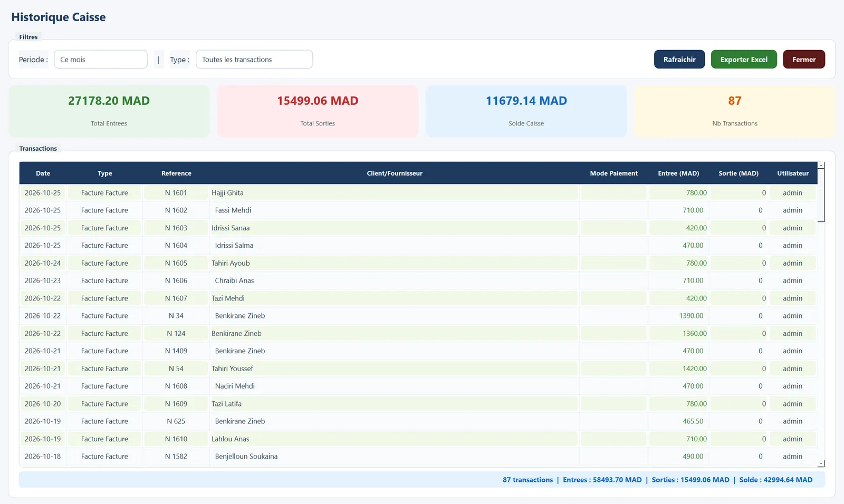Select the Tahiri Youssef N 54 transaction row
The image size is (844, 504).
point(418,369)
